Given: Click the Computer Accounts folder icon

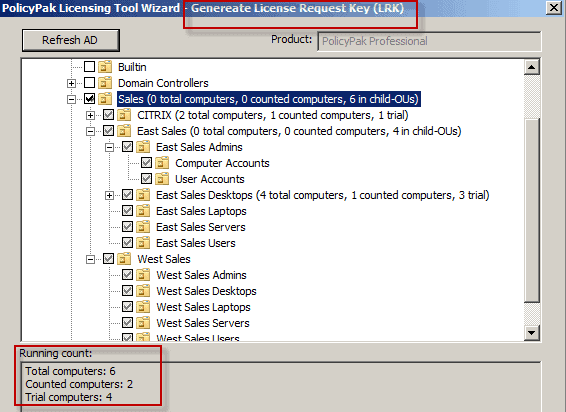Looking at the screenshot, I should (162, 163).
